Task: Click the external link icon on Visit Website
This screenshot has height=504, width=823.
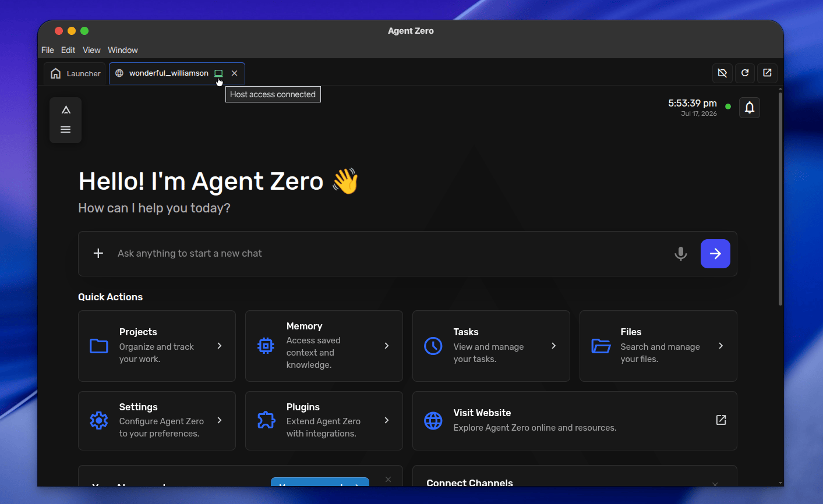Action: click(721, 420)
